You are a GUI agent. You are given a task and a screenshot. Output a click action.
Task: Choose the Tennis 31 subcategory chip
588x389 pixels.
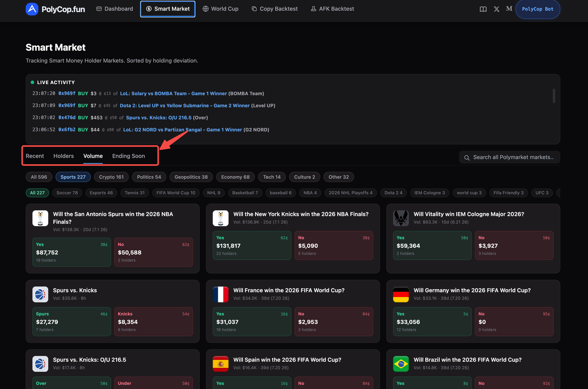tap(135, 193)
